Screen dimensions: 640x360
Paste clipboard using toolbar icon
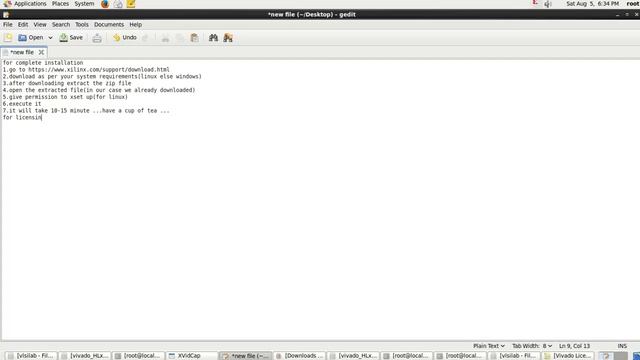[195, 38]
